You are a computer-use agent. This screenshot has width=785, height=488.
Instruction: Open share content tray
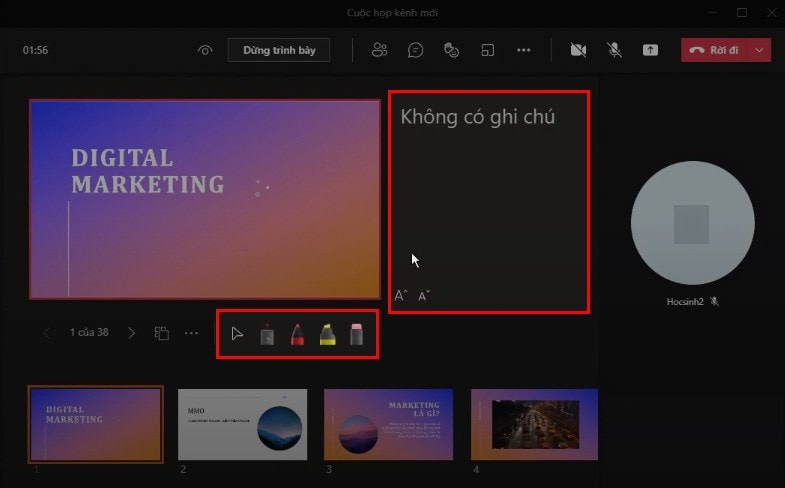[650, 50]
